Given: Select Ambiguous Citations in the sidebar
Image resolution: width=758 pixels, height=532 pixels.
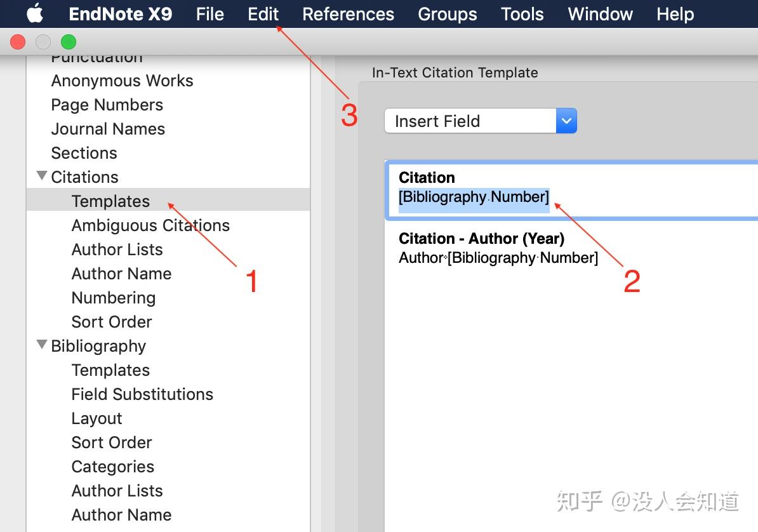Looking at the screenshot, I should [150, 225].
